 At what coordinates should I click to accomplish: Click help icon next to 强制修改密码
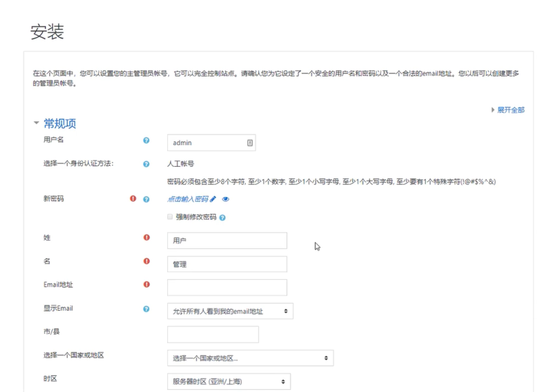coord(222,218)
